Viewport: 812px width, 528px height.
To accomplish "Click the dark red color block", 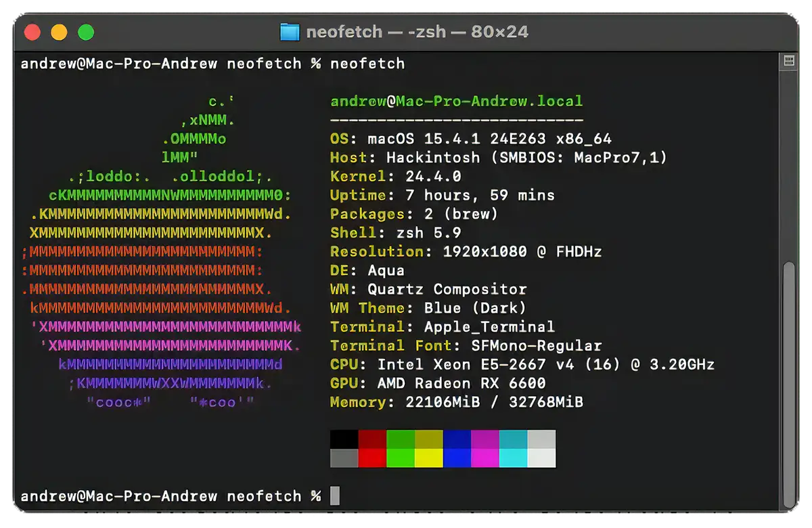I will (x=372, y=439).
